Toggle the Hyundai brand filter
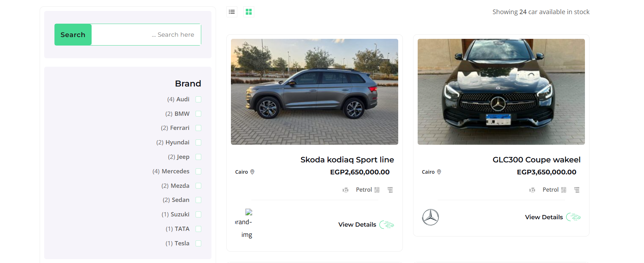Viewport: 644px width, 263px height. pos(198,142)
